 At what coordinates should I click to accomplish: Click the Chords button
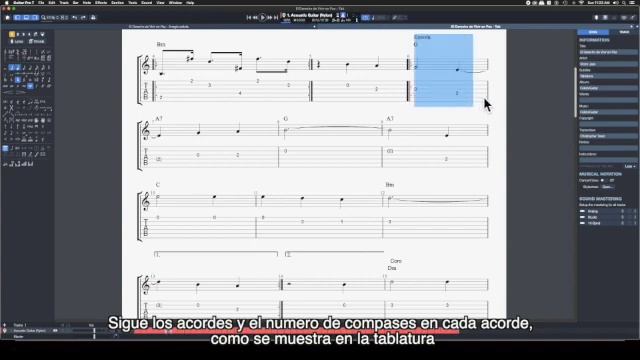pyautogui.click(x=37, y=42)
